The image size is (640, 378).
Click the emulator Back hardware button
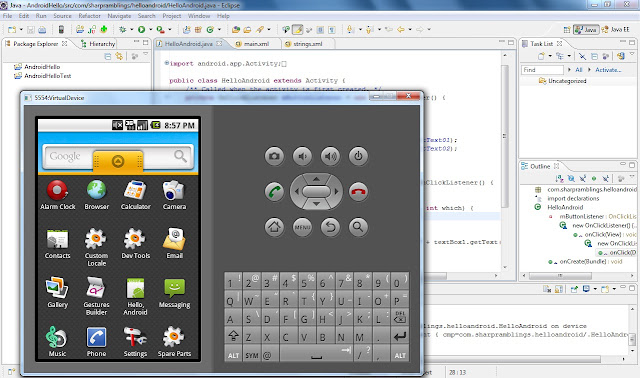(331, 227)
